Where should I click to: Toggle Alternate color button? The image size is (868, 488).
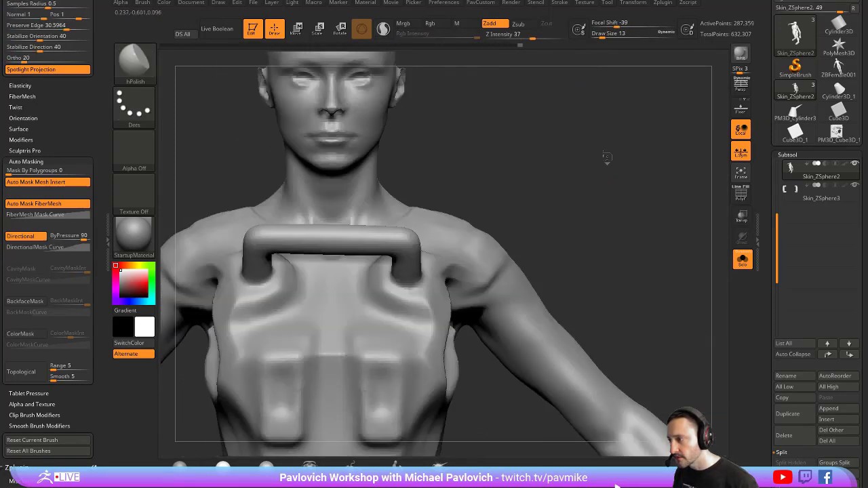(134, 354)
